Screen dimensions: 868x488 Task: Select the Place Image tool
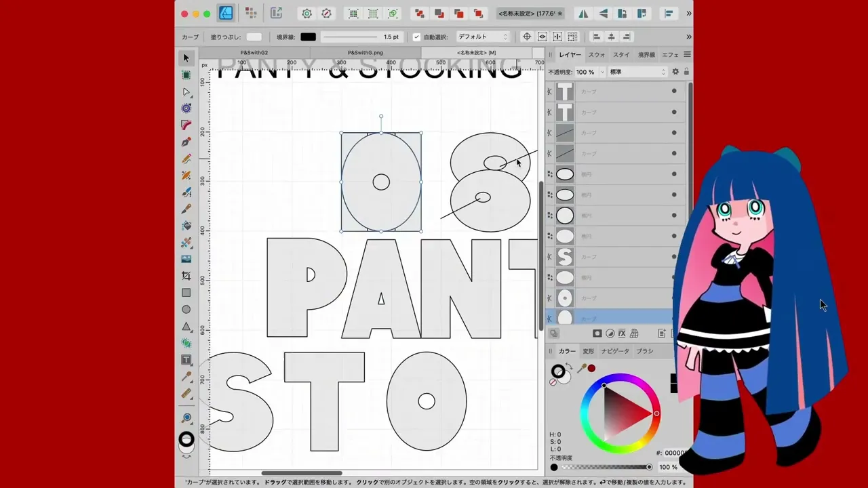pos(186,259)
